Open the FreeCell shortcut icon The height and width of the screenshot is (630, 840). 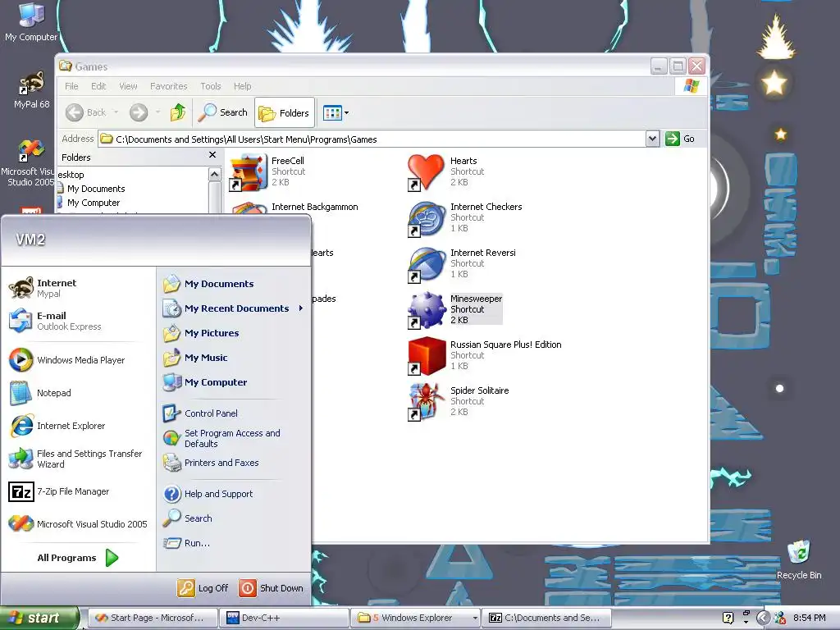tap(248, 172)
